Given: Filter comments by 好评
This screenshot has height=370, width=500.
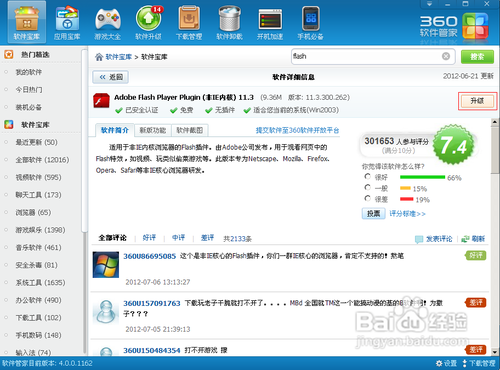Looking at the screenshot, I should pyautogui.click(x=149, y=238).
